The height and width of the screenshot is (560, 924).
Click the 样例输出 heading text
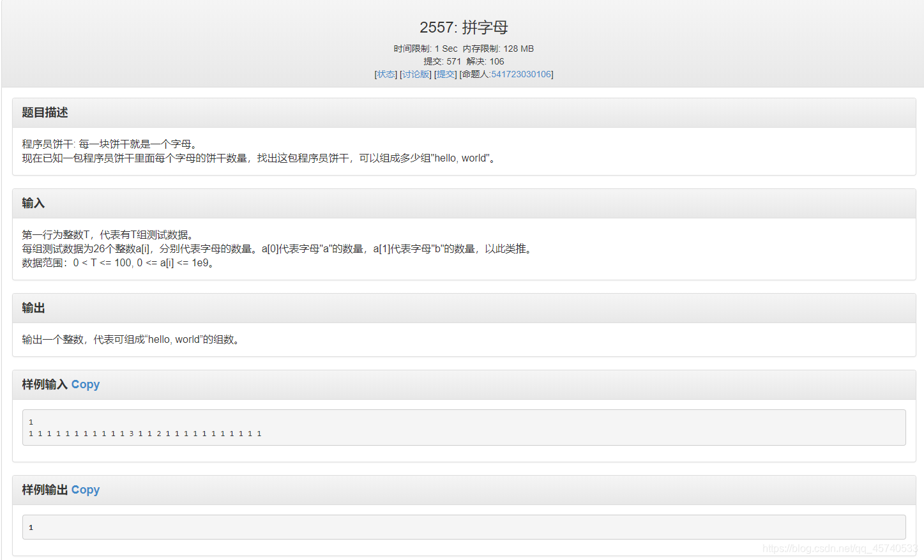coord(45,490)
